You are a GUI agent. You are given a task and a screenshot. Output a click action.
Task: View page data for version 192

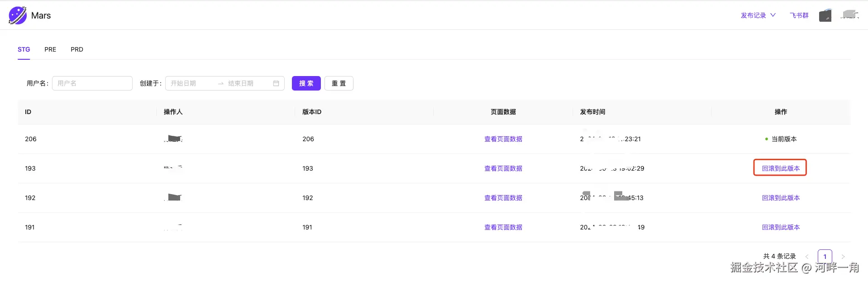tap(503, 198)
